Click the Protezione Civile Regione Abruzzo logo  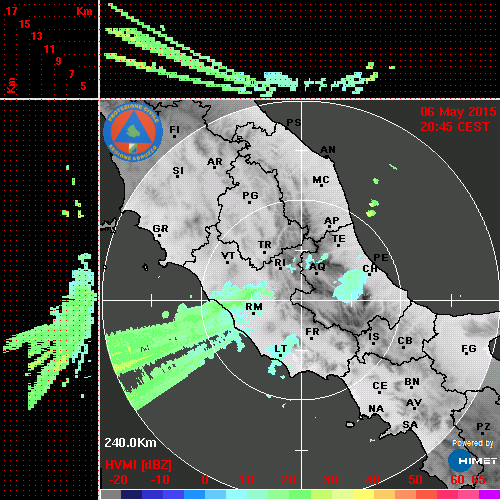click(133, 133)
